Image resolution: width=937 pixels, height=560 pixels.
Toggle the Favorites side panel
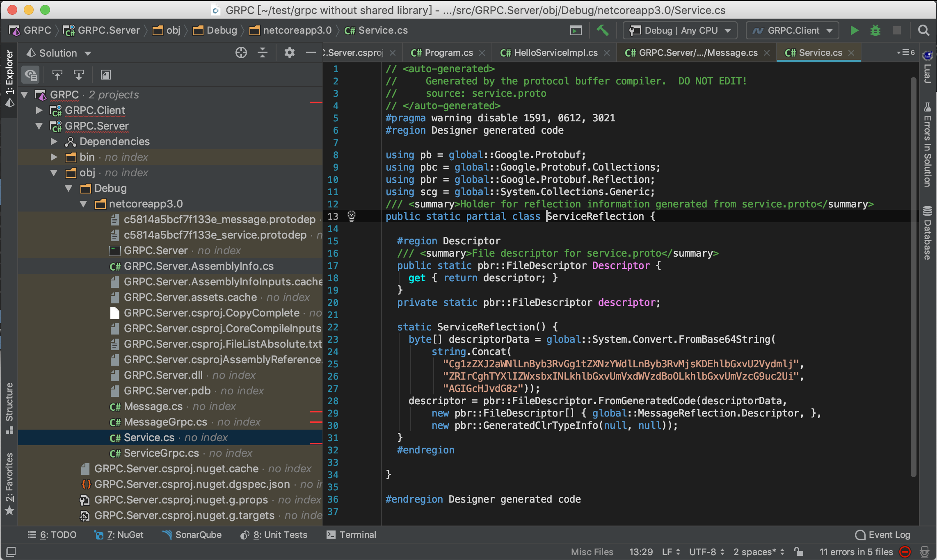pos(9,484)
